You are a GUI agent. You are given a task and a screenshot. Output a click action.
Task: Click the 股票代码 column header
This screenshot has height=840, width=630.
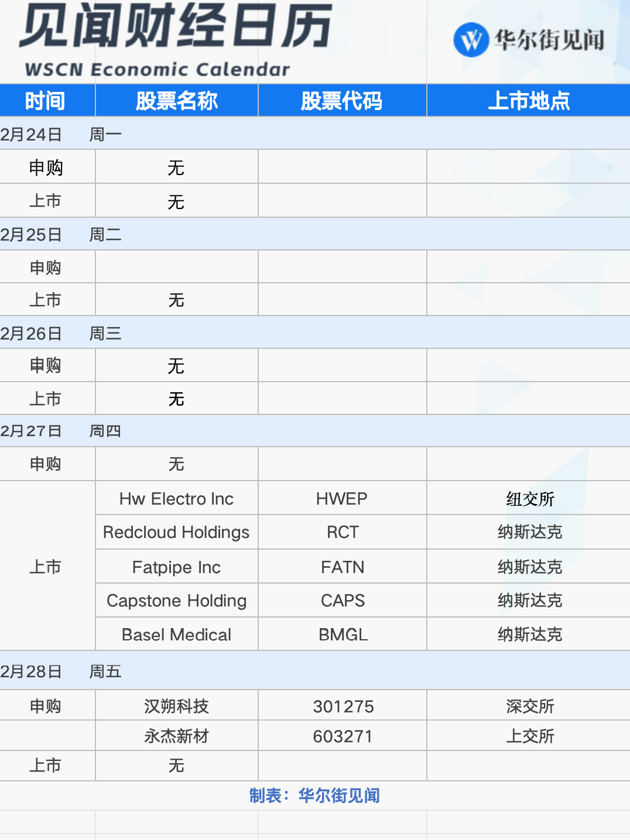(x=342, y=100)
